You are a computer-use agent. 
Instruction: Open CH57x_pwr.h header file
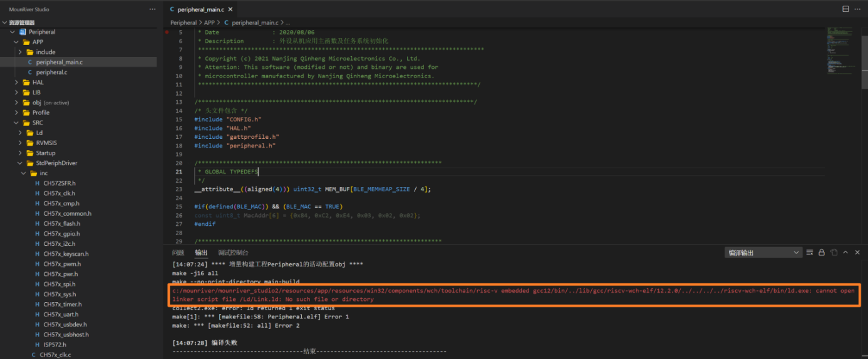tap(61, 274)
